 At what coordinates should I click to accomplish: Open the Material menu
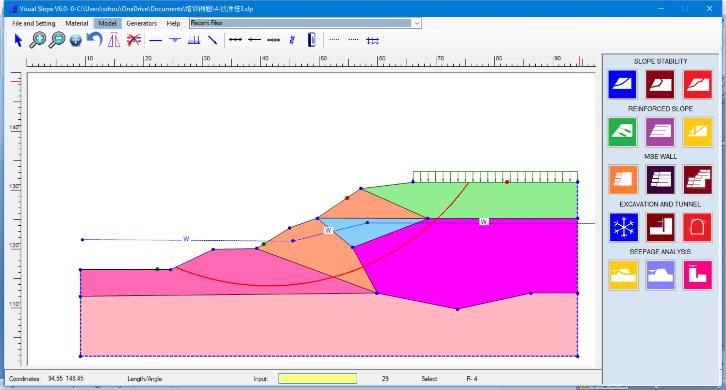77,23
